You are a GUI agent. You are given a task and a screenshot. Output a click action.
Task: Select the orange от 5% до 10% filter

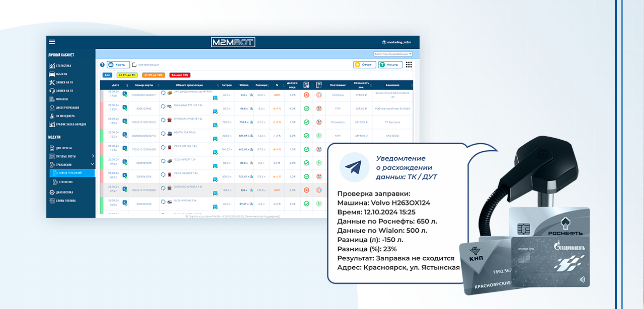point(153,75)
